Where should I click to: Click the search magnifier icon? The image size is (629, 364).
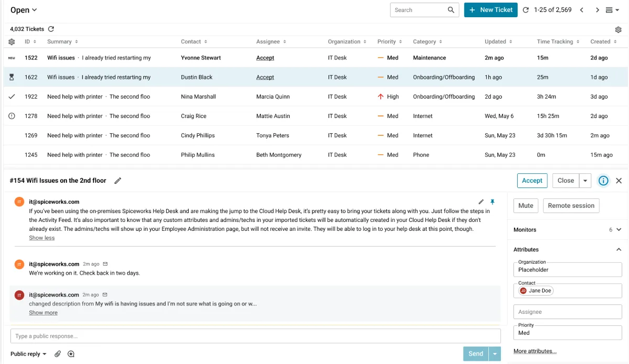(x=451, y=10)
